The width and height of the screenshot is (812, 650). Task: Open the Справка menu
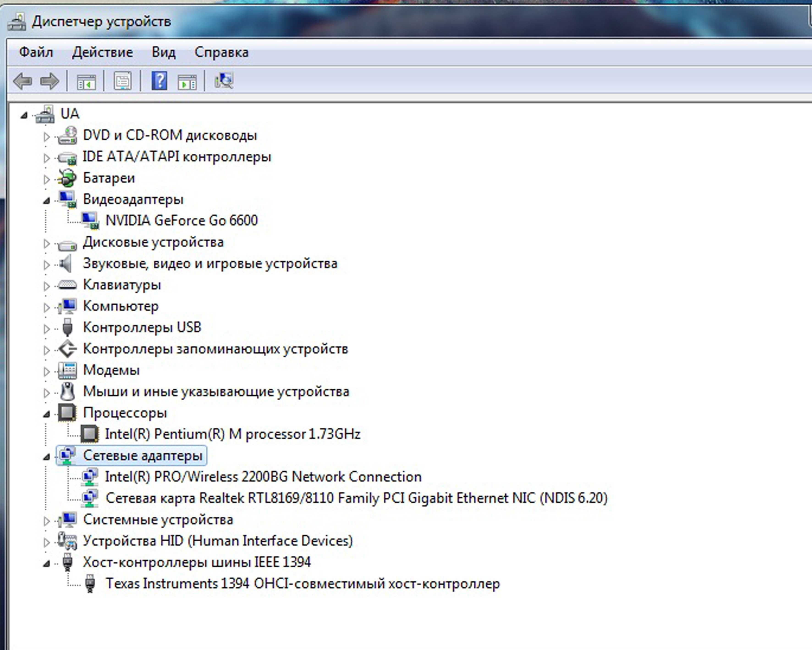pyautogui.click(x=221, y=52)
